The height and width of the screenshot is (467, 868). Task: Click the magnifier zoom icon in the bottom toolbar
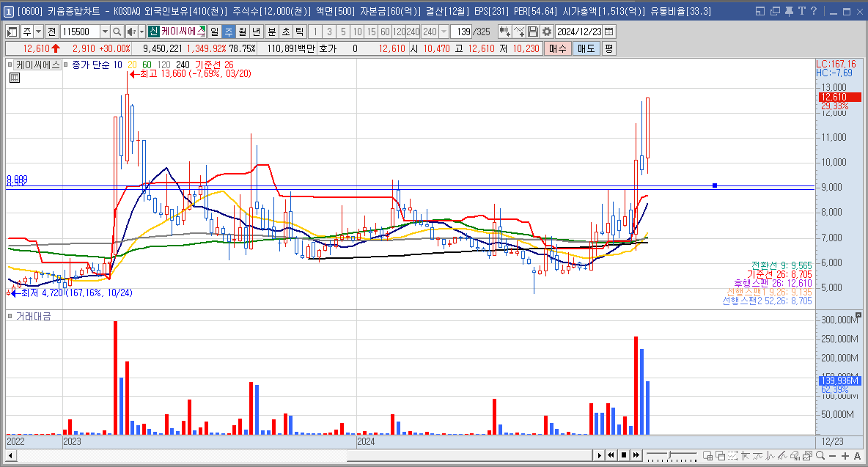pyautogui.click(x=820, y=455)
